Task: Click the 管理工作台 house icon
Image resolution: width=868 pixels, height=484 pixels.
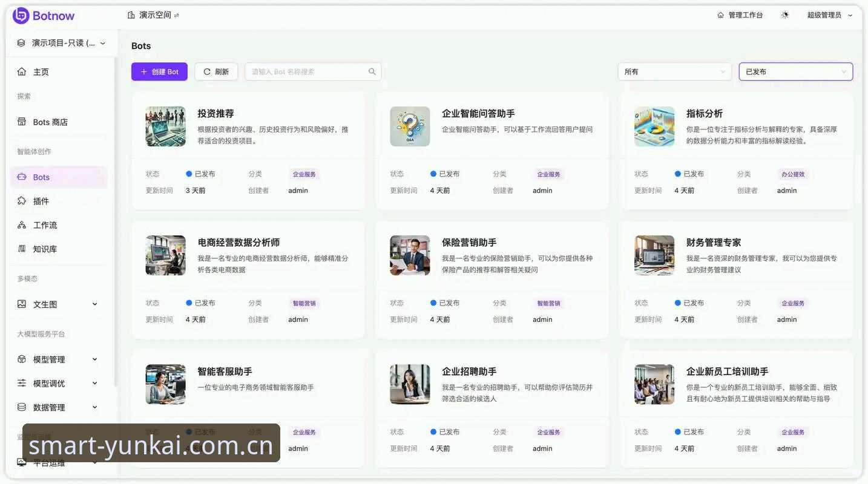Action: pos(720,15)
